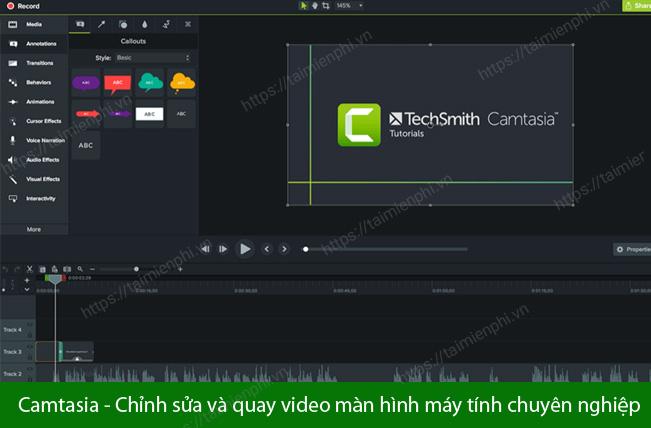The image size is (651, 428).
Task: Open Voice Narration in sidebar
Action: pyautogui.click(x=34, y=140)
